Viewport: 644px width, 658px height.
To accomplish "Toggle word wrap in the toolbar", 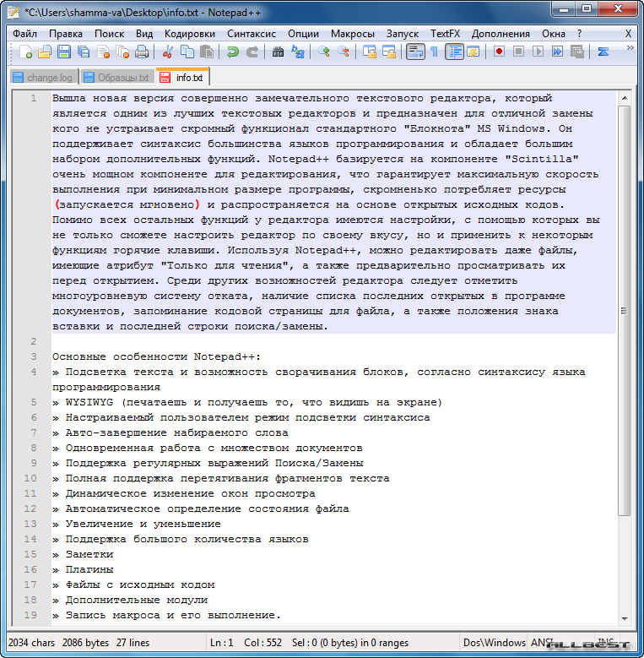I will (415, 52).
